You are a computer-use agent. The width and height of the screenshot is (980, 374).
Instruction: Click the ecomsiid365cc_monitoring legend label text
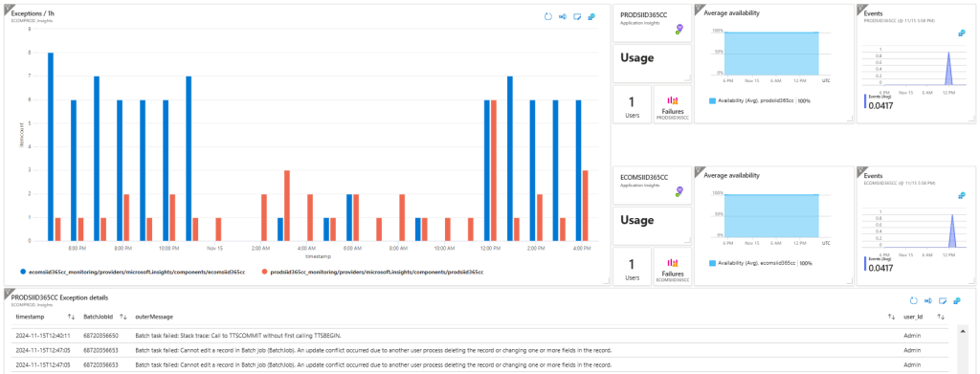pos(138,273)
